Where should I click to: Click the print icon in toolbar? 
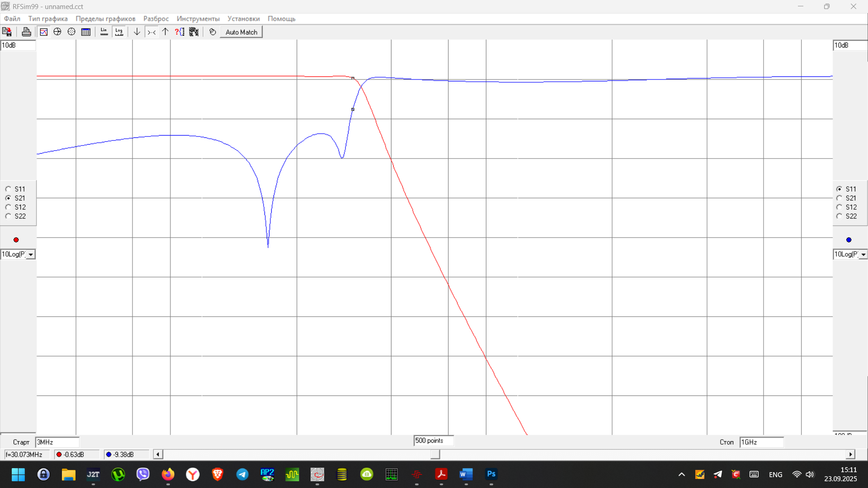point(26,32)
